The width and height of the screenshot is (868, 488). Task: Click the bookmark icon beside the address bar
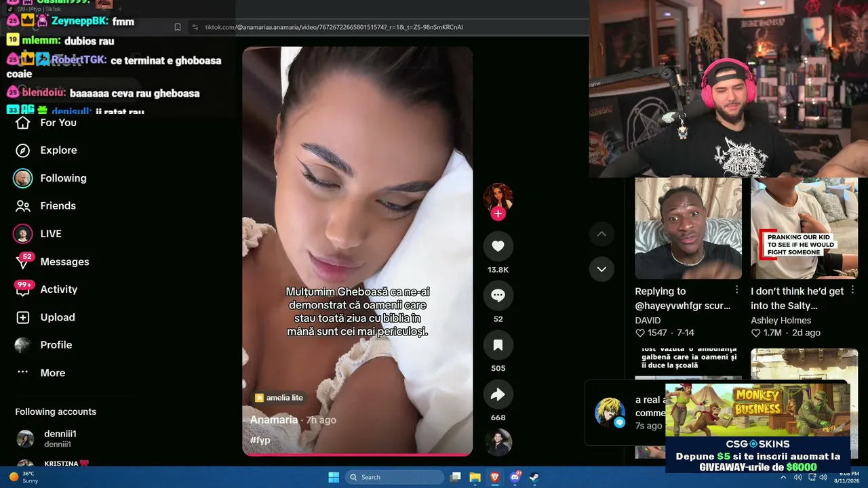[178, 27]
